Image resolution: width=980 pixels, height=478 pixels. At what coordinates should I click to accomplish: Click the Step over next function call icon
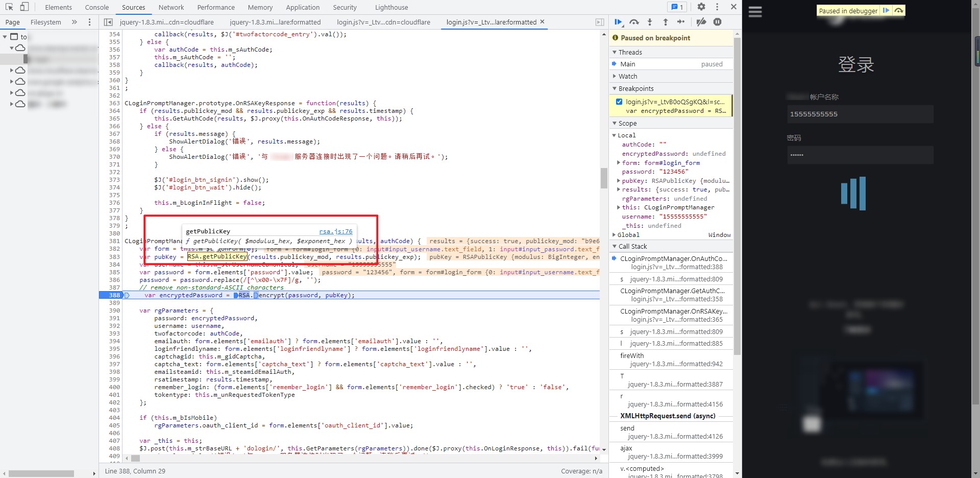(x=634, y=22)
